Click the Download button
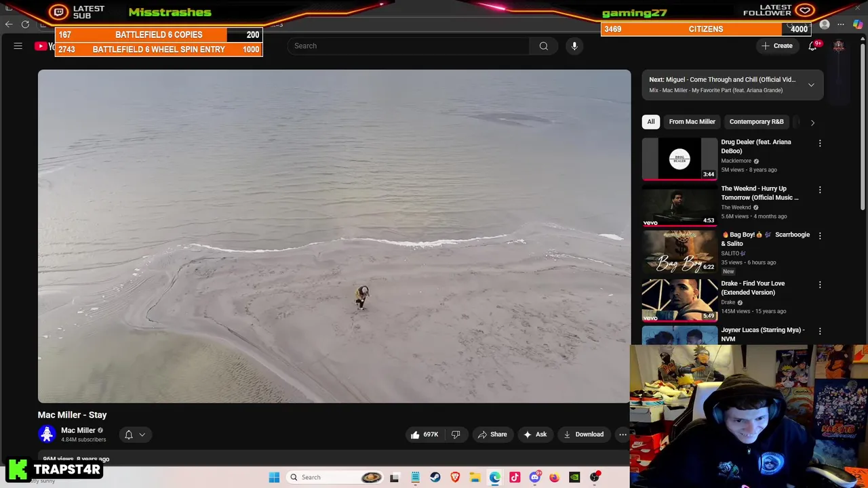Screen dimensions: 868x488 click(x=583, y=434)
